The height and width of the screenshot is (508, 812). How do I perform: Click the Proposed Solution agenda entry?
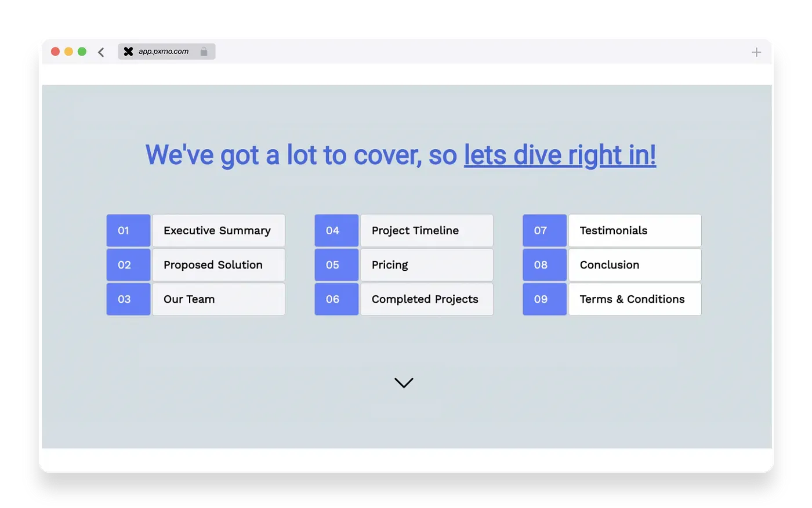218,265
